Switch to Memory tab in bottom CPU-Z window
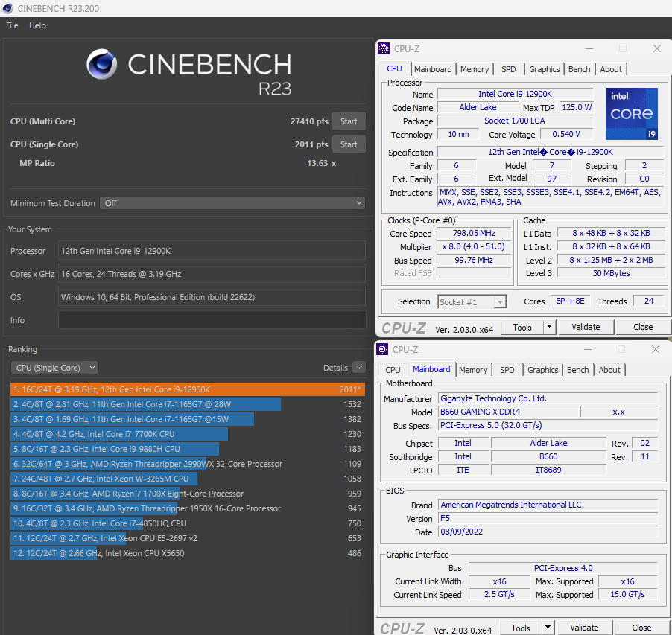The image size is (672, 635). tap(473, 369)
